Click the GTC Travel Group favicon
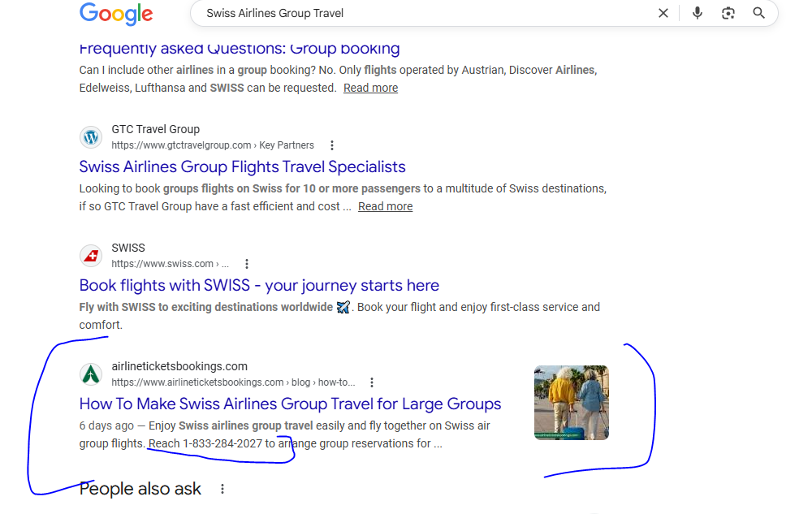 point(92,137)
